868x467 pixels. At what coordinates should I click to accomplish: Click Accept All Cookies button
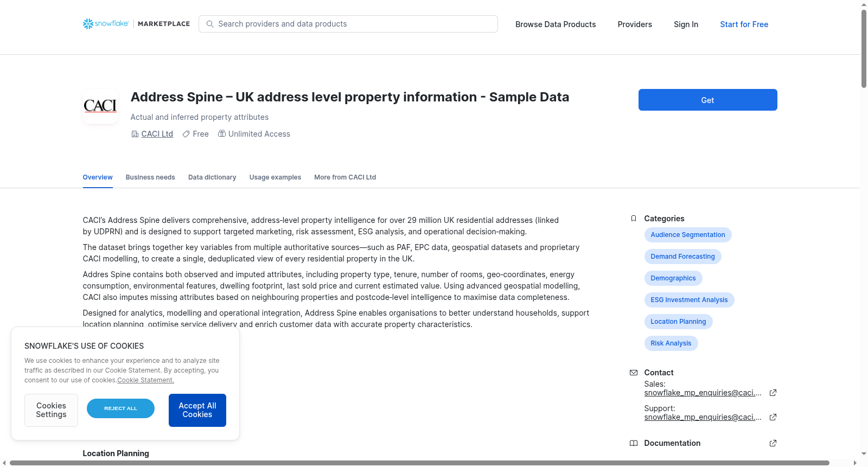(x=197, y=410)
